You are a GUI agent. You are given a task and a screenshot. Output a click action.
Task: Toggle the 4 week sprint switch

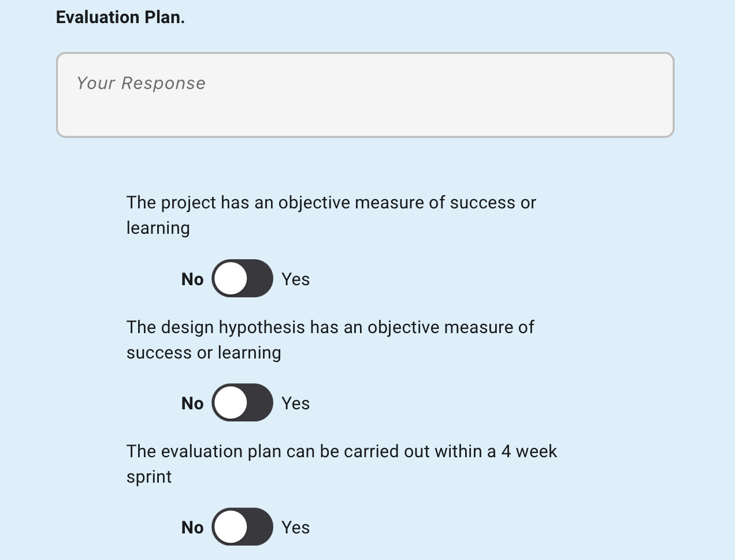[x=243, y=527]
